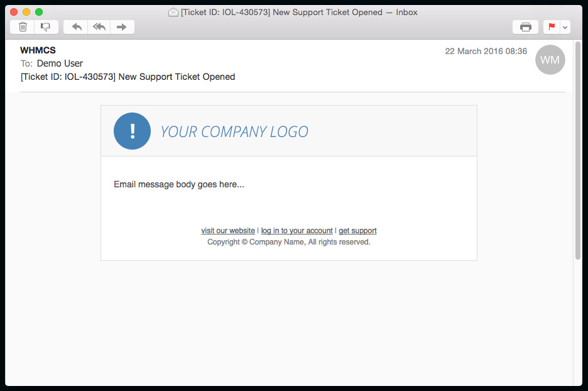Image resolution: width=588 pixels, height=391 pixels.
Task: Click the email subject line in the header
Action: [x=128, y=77]
